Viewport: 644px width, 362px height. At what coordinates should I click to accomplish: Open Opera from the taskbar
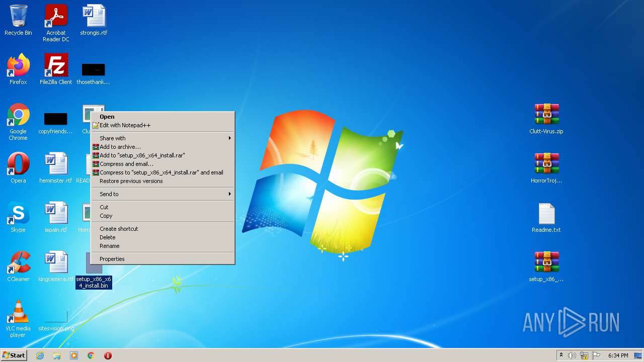coord(108,355)
